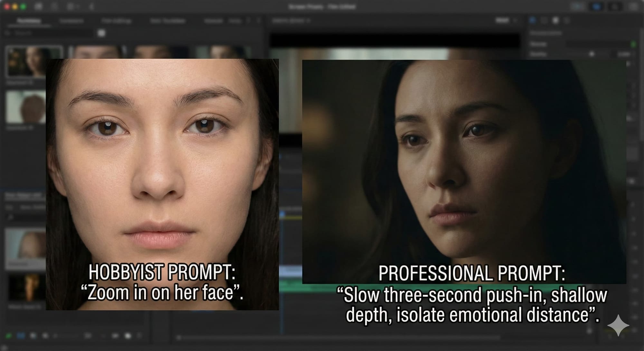Click the white icon right of the search field

tap(101, 33)
